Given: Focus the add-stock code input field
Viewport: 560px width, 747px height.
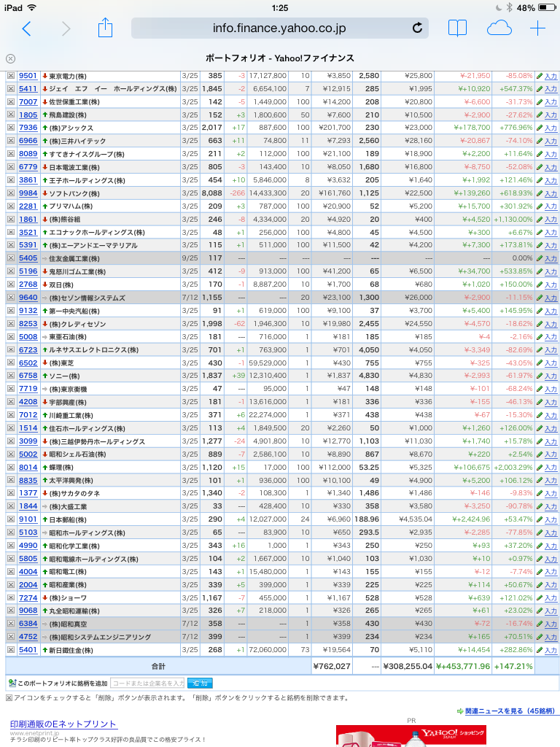Looking at the screenshot, I should point(147,683).
